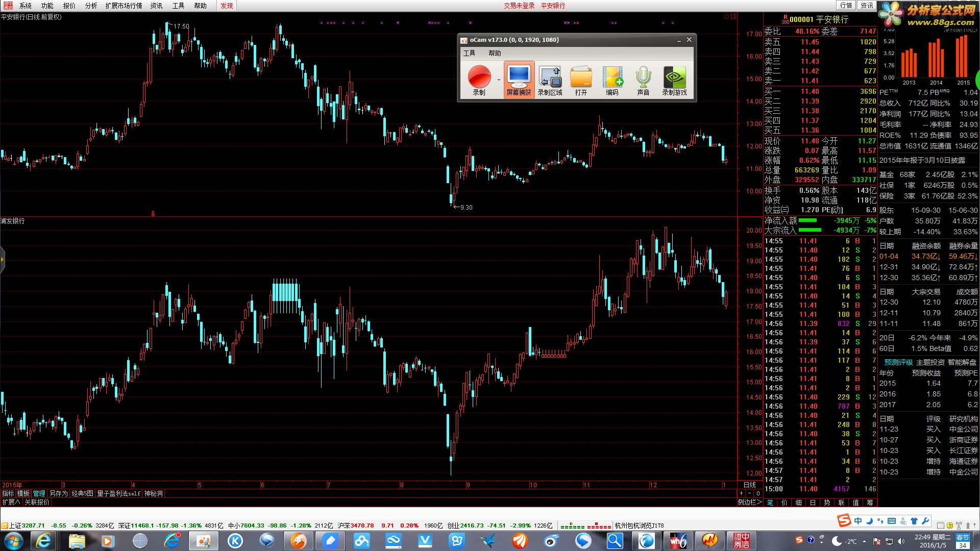Select the 神秘洞 template tab
Viewport: 980px width, 551px height.
click(153, 493)
